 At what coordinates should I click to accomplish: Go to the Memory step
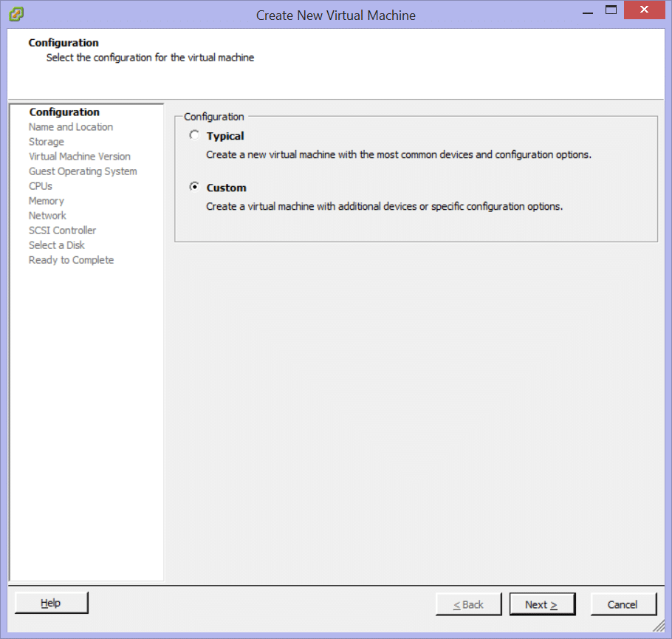click(47, 201)
